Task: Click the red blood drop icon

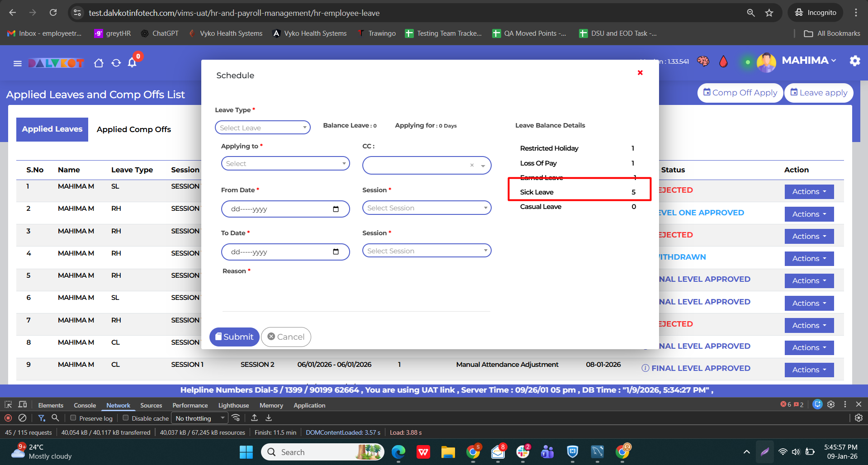Action: point(723,62)
